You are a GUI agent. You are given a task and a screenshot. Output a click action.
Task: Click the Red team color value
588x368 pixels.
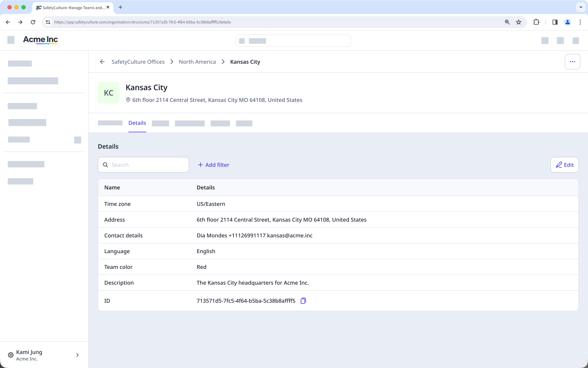click(202, 267)
